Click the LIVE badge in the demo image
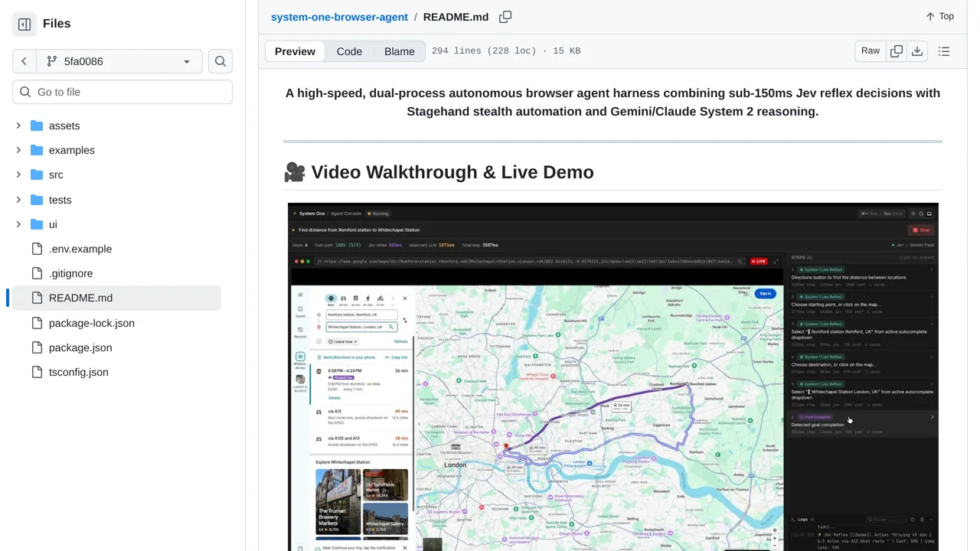Viewport: 980px width, 551px height. 758,261
